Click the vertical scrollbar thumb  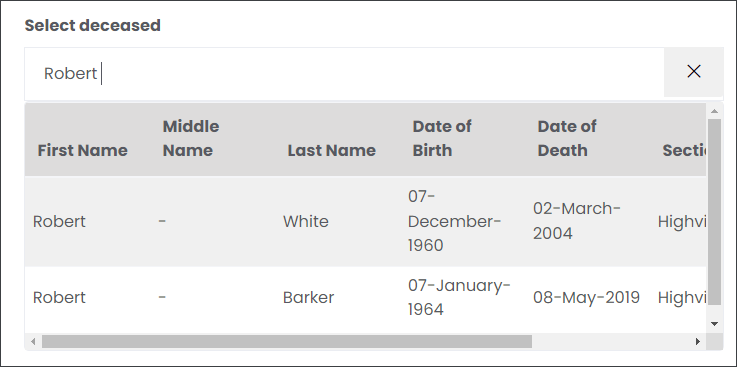coord(714,212)
